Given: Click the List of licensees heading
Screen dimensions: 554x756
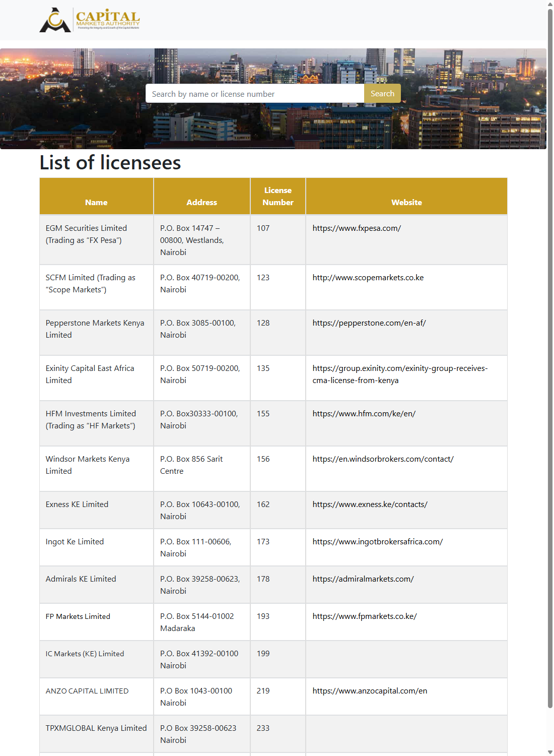Looking at the screenshot, I should (110, 163).
